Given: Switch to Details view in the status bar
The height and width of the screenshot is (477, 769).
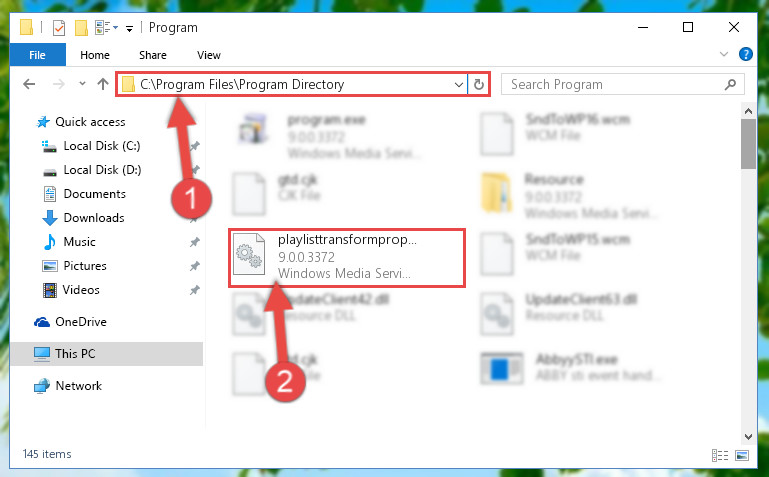Looking at the screenshot, I should pyautogui.click(x=719, y=455).
